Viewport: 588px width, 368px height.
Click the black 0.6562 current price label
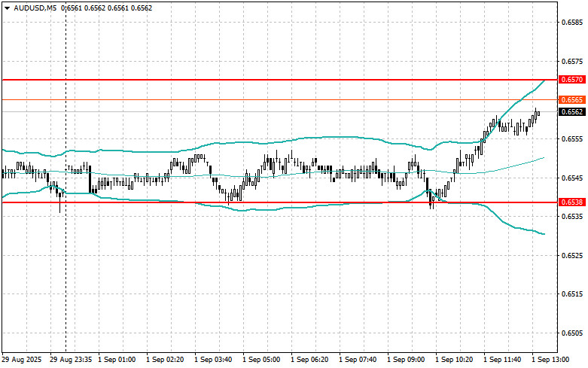point(572,111)
